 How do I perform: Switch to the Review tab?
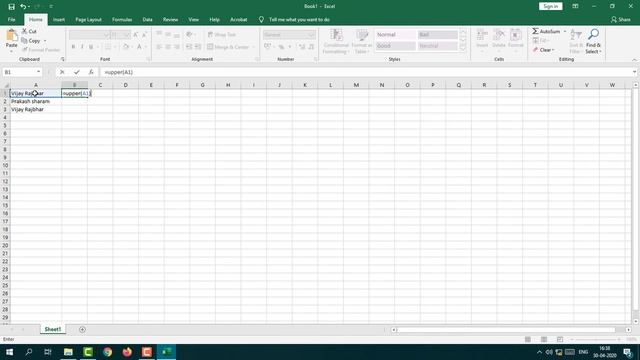tap(170, 20)
